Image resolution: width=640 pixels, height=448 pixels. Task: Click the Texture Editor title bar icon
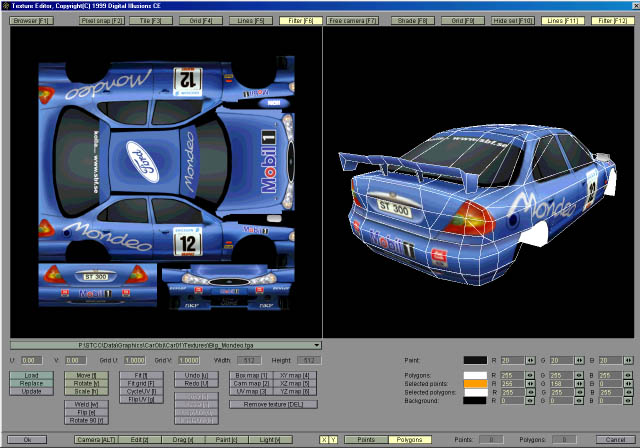(x=5, y=6)
